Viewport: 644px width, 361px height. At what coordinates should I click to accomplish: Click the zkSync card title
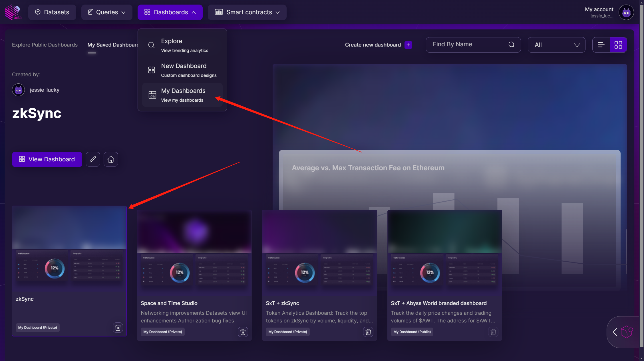pyautogui.click(x=25, y=299)
